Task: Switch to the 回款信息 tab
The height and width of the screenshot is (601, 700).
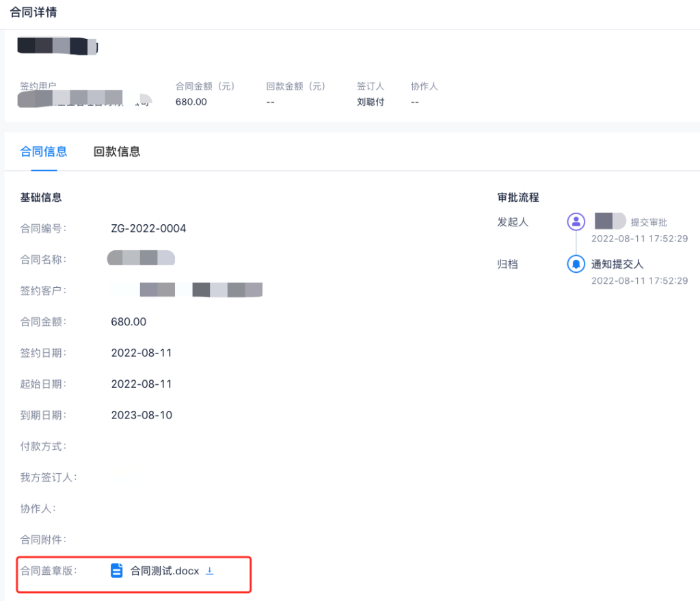Action: pos(117,152)
